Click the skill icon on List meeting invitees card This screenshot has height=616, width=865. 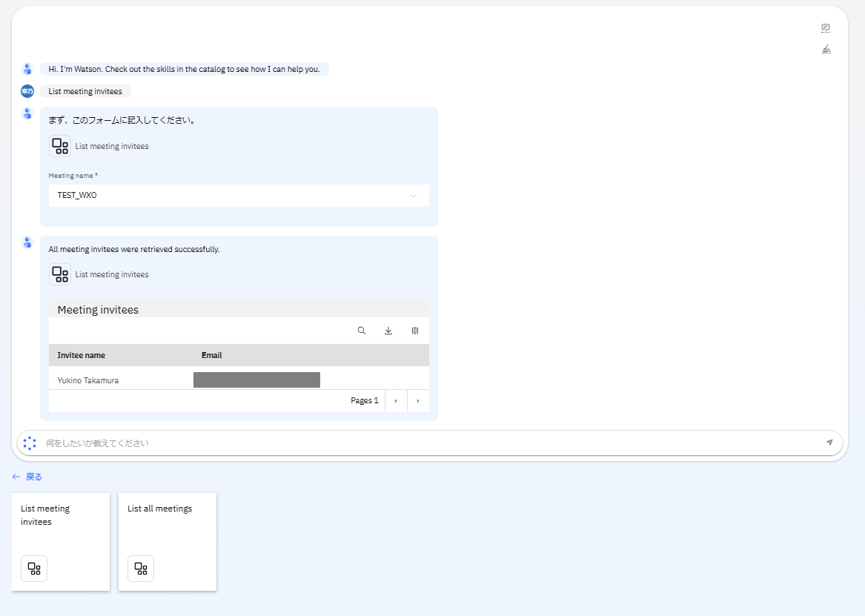(x=34, y=569)
